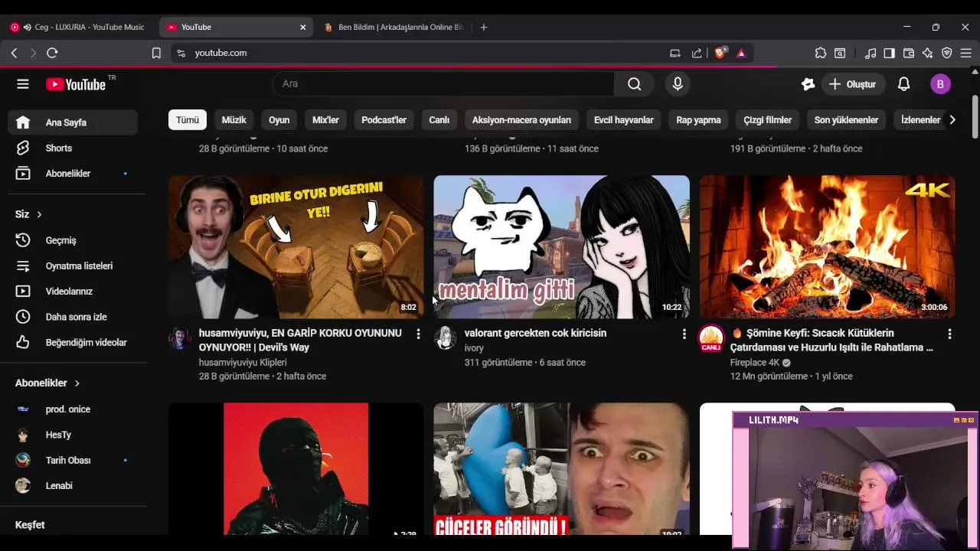
Task: Click the scrollbar up arrow
Action: (975, 72)
